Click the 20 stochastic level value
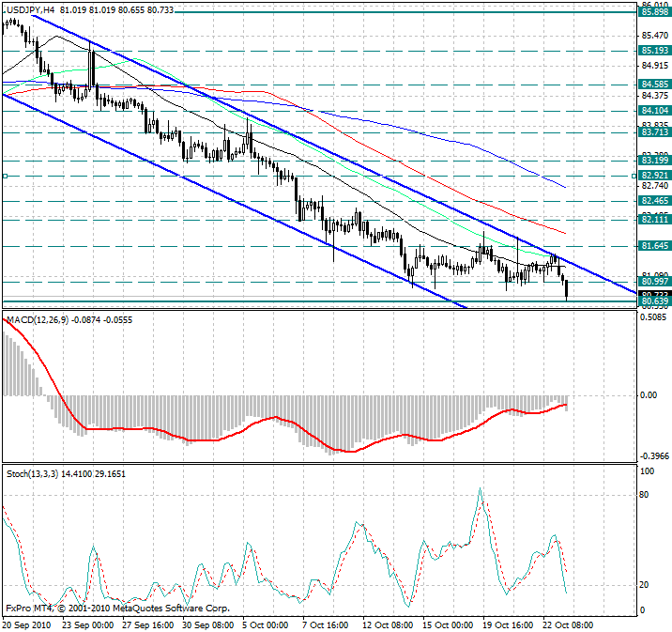672x632 pixels. (644, 585)
